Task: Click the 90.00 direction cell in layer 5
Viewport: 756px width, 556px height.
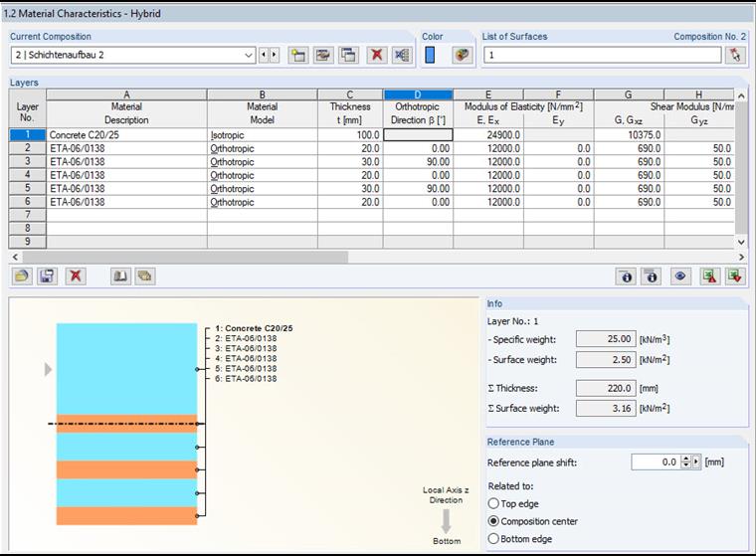Action: (418, 189)
